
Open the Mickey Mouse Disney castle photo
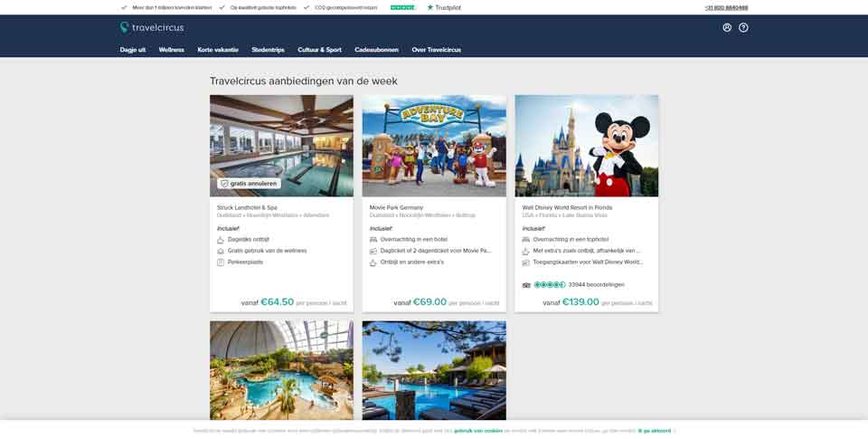(x=587, y=146)
